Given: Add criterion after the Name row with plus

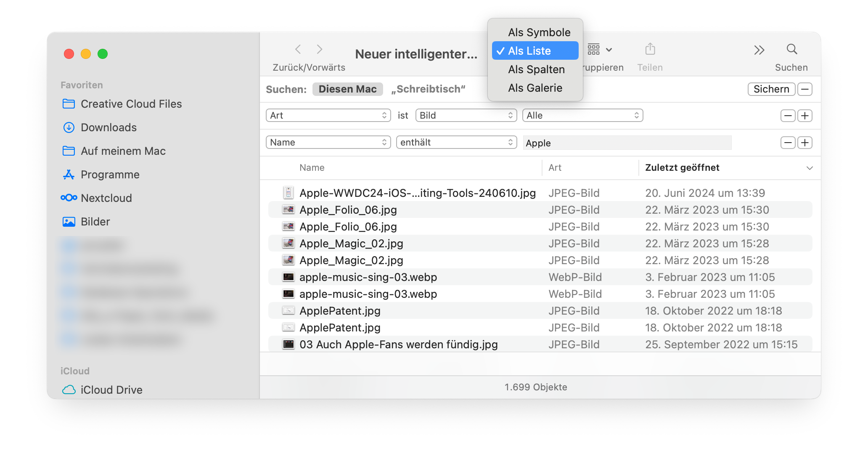Looking at the screenshot, I should coord(805,143).
